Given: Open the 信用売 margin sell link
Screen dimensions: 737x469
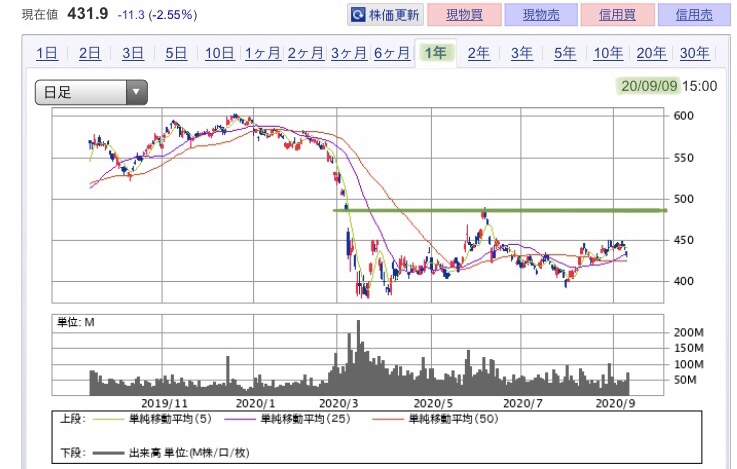Looking at the screenshot, I should 694,15.
